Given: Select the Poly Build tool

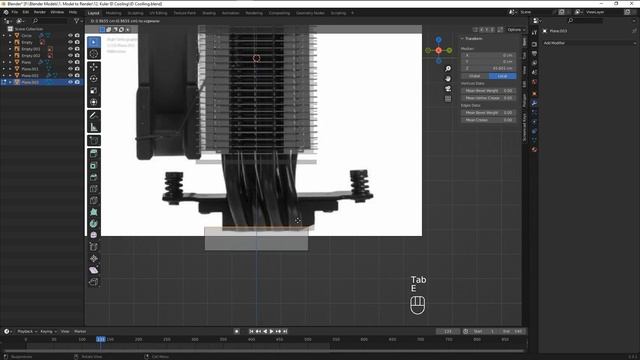Looking at the screenshot, I should point(94,212).
